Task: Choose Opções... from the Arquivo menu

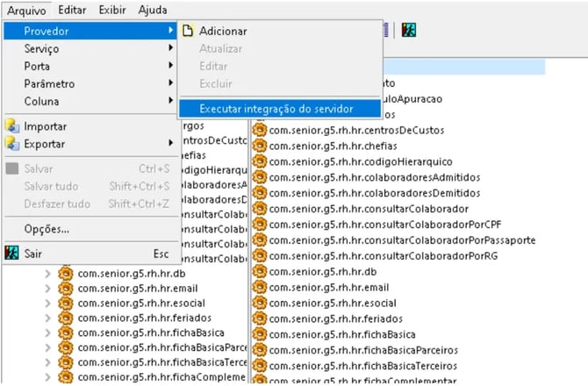Action: (x=47, y=229)
